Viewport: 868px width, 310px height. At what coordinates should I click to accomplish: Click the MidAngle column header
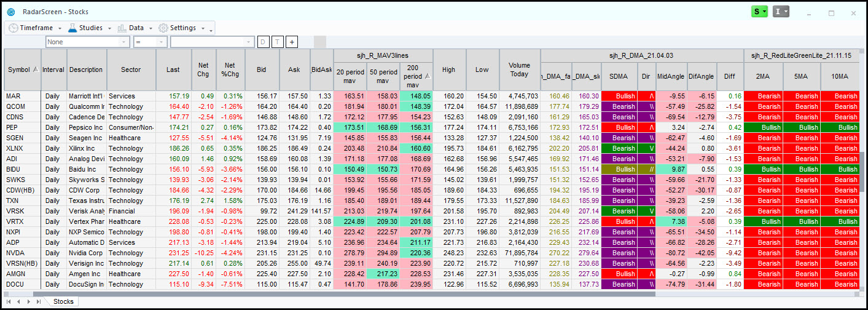click(670, 76)
